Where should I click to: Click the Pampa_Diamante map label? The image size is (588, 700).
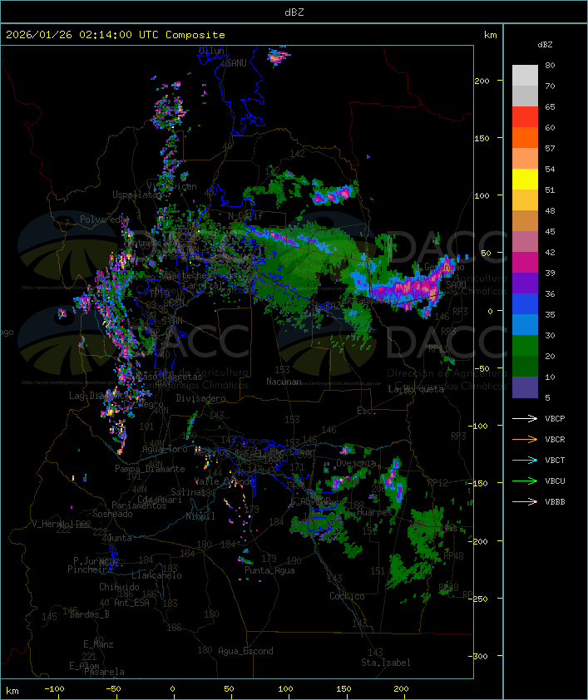coord(150,469)
